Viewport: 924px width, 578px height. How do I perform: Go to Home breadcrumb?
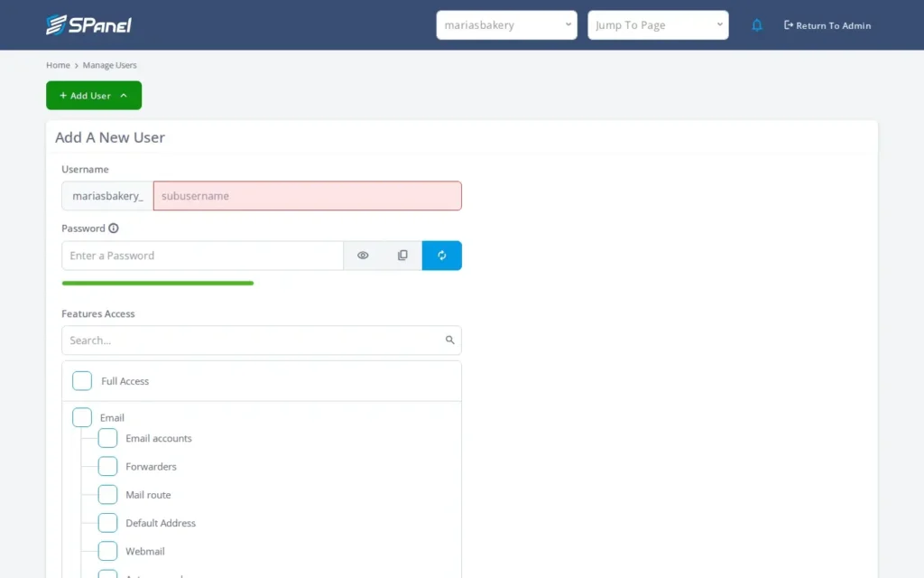click(58, 65)
